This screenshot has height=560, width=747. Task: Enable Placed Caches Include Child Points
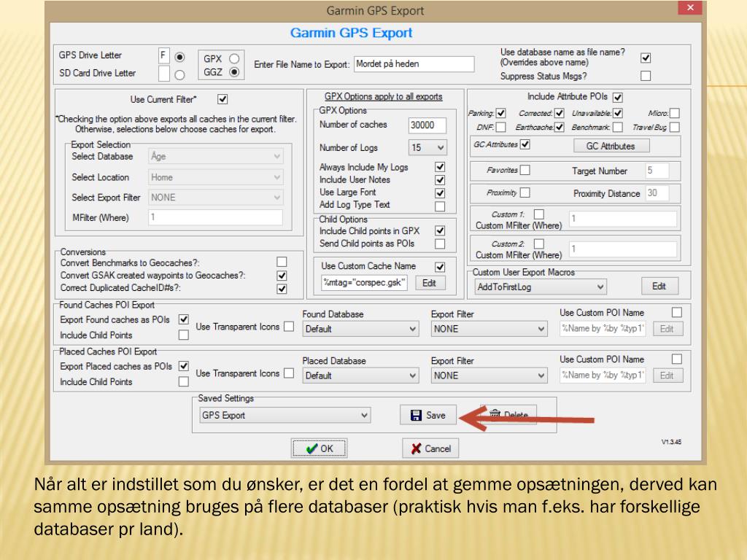183,382
